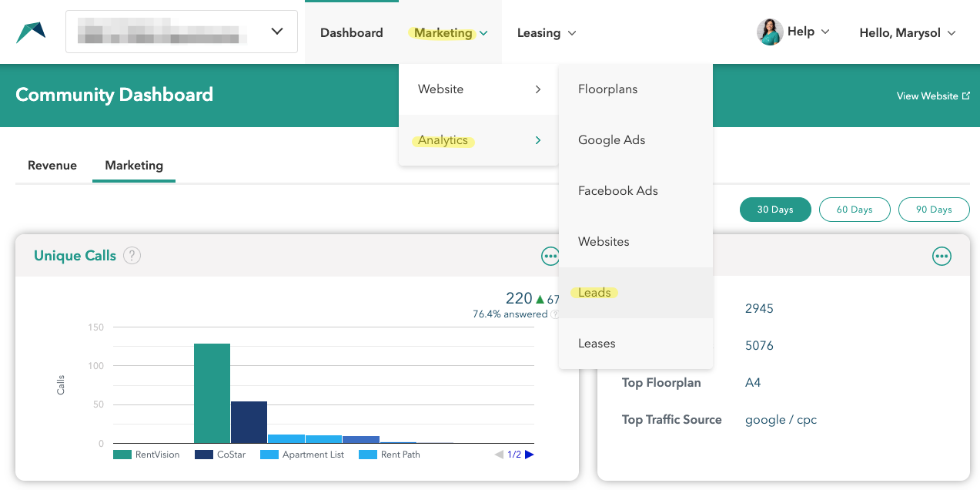This screenshot has height=490, width=980.
Task: Go to previous legend page arrow
Action: coord(499,455)
